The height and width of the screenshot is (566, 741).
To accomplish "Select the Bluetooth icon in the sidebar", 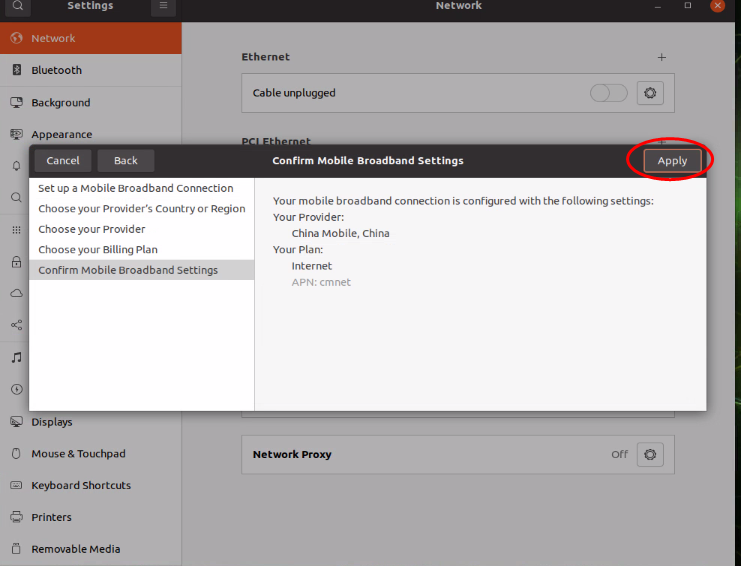I will (17, 70).
